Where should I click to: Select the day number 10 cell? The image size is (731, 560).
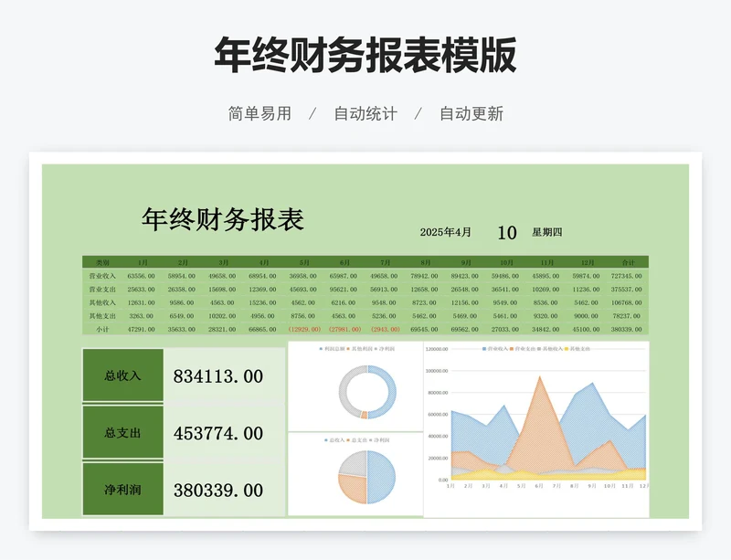(x=507, y=233)
